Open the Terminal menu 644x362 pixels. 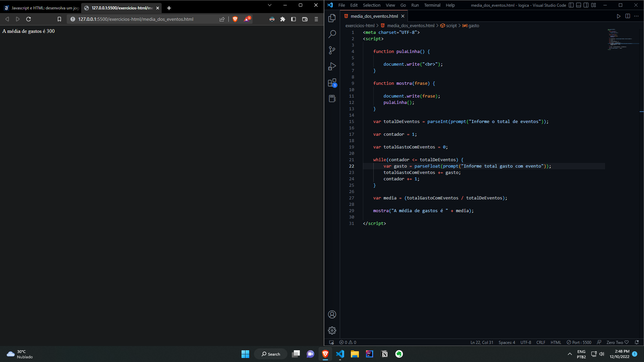click(432, 5)
